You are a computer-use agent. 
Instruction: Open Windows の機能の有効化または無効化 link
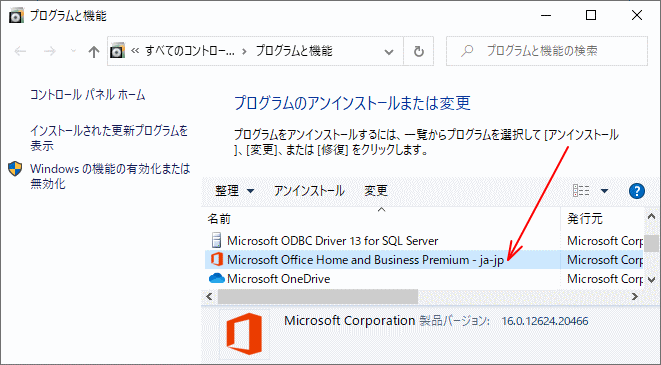[x=110, y=176]
